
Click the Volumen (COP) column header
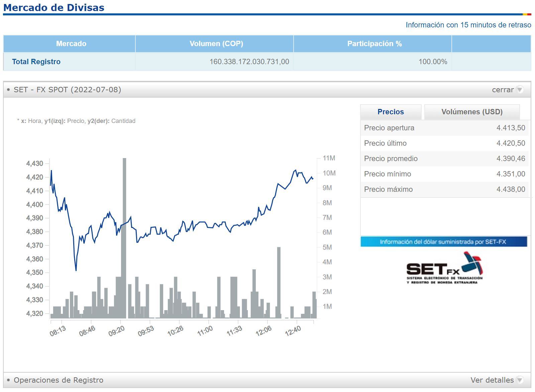point(216,44)
